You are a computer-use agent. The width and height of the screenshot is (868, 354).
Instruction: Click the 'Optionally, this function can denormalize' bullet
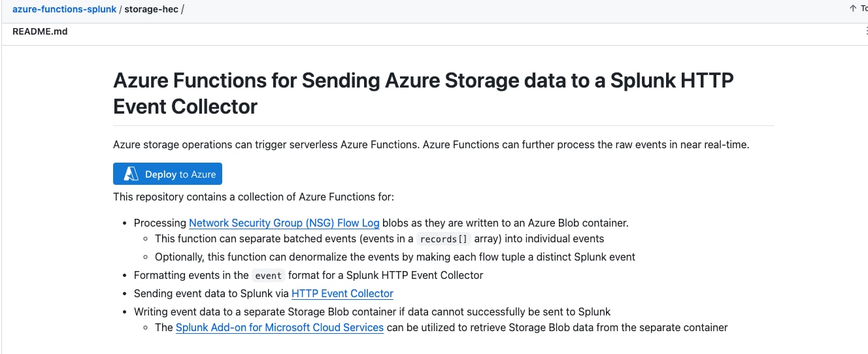pyautogui.click(x=395, y=257)
